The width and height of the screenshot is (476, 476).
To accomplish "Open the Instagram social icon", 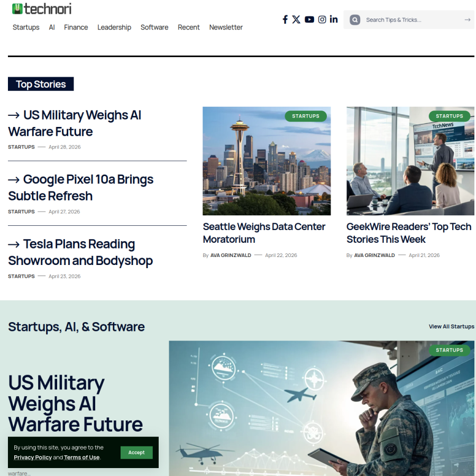I will [x=322, y=20].
